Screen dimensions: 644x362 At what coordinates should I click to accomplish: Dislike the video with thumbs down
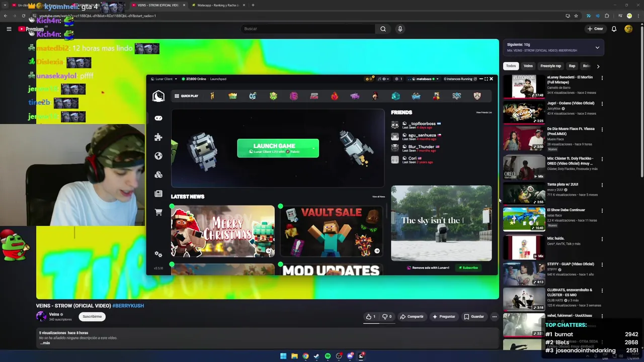[387, 317]
